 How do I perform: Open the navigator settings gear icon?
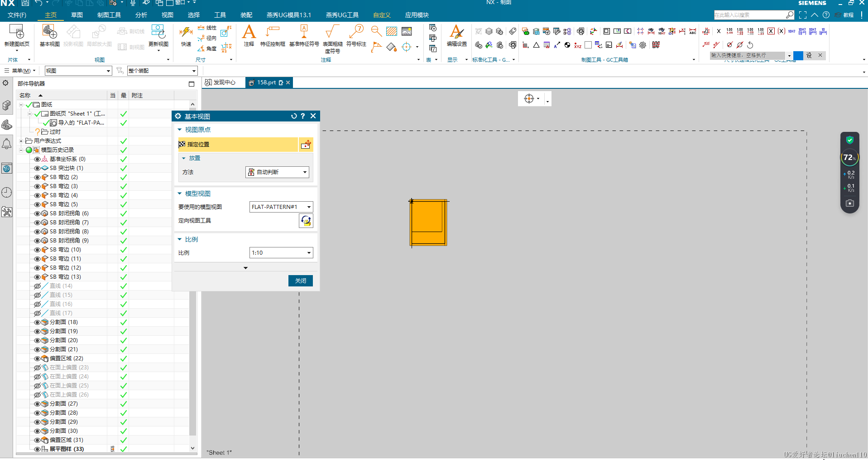(5, 83)
